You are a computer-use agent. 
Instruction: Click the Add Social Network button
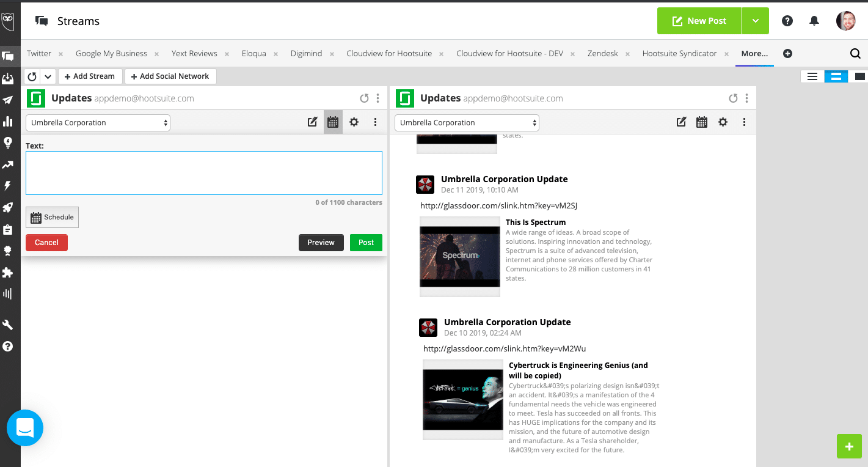point(170,76)
